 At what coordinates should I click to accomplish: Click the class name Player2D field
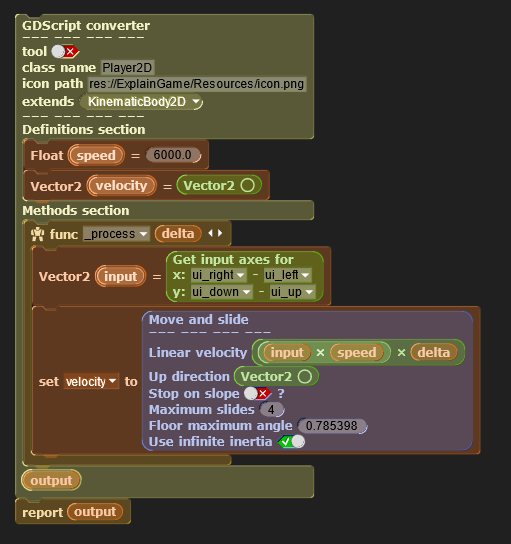point(127,67)
